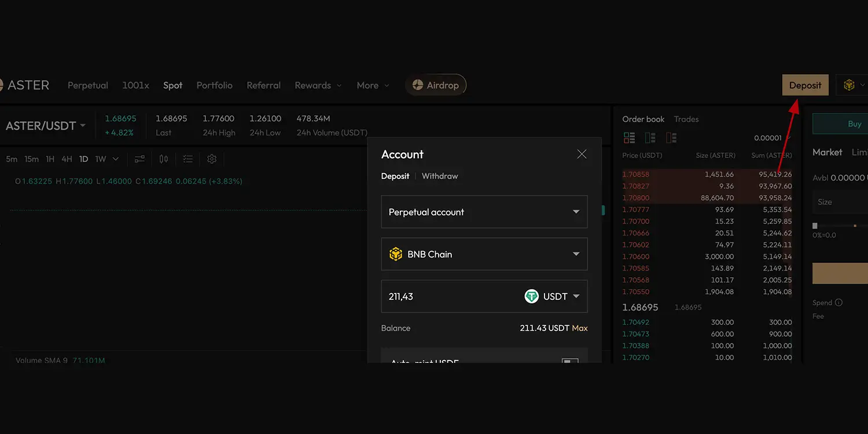Select the 1D chart timeframe
The image size is (868, 434).
click(83, 159)
